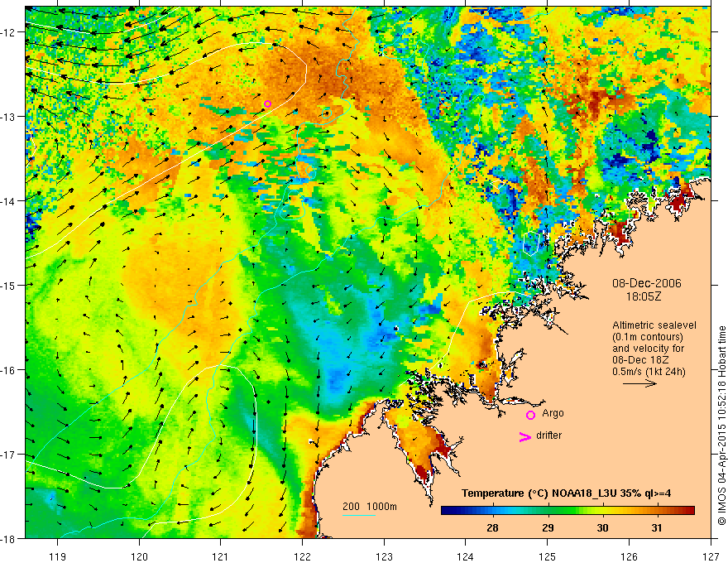The width and height of the screenshot is (728, 563).
Task: Click the temperature color bar
Action: (568, 511)
